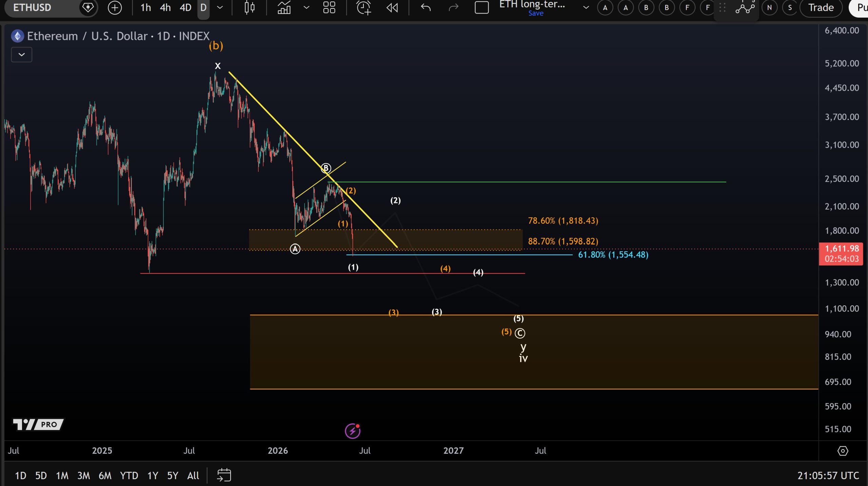Select the D daily timeframe
868x486 pixels.
tap(203, 7)
